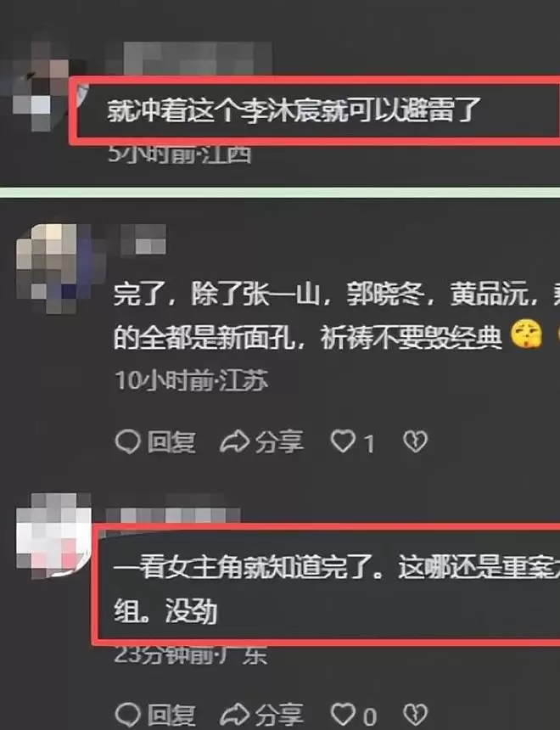The height and width of the screenshot is (730, 560).
Task: Click the blurred username above the 女主角 comment
Action: click(173, 515)
